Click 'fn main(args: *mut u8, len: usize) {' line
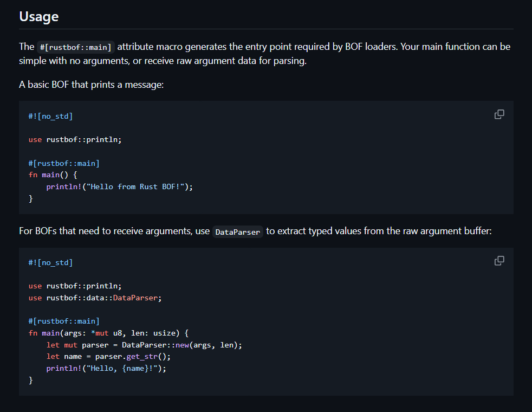 pos(108,333)
